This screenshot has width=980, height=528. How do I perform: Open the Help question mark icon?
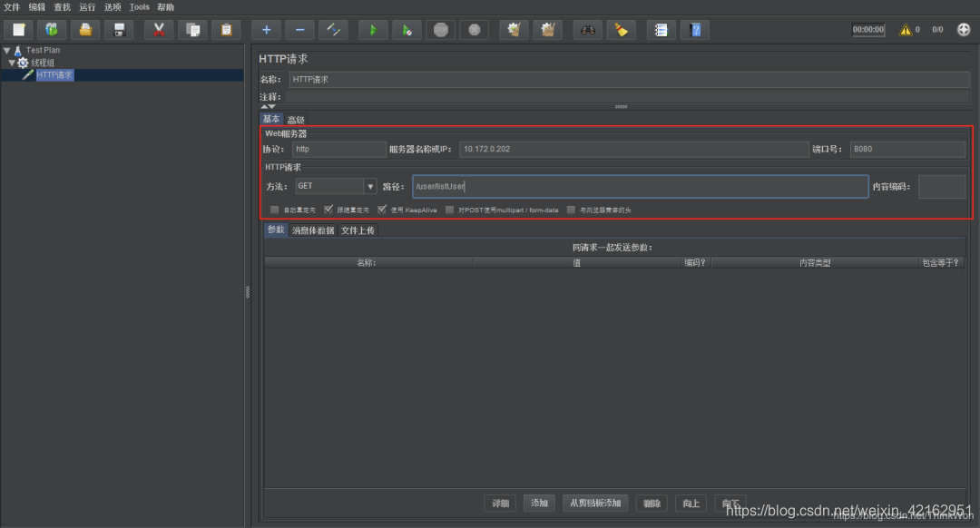(695, 29)
